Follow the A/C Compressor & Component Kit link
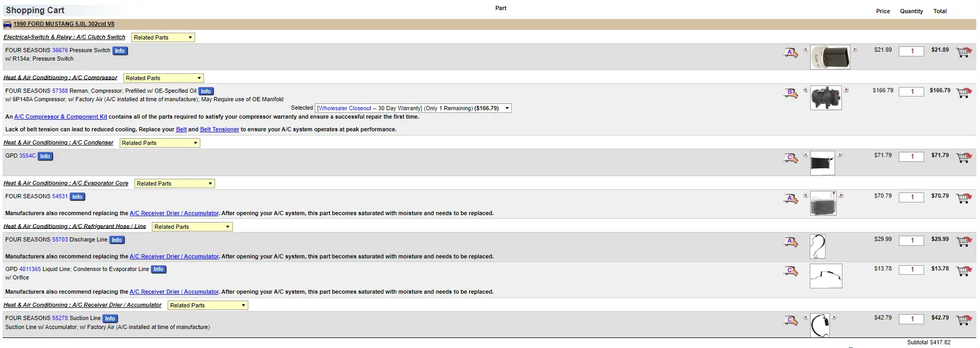This screenshot has width=980, height=348. 61,117
